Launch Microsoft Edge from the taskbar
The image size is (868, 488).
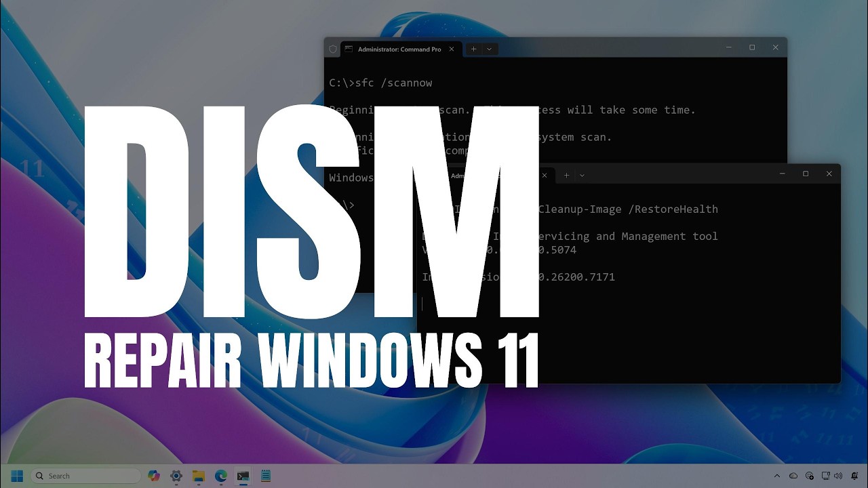pyautogui.click(x=221, y=476)
